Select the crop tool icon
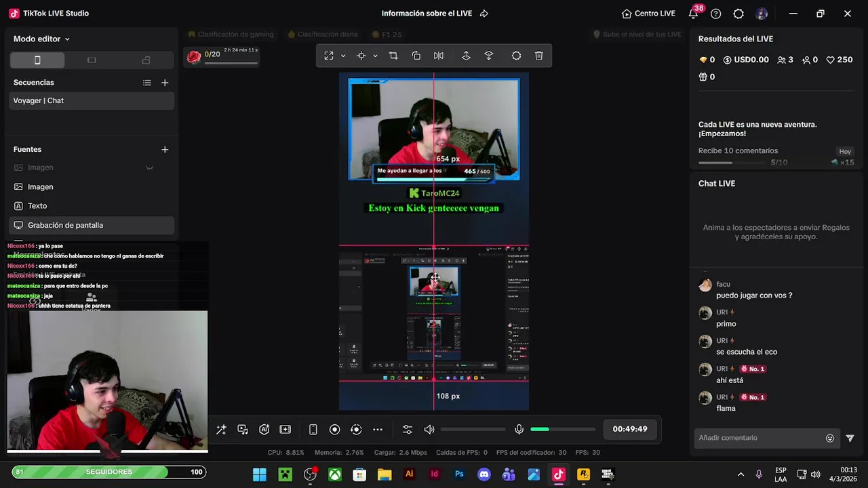Viewport: 868px width, 488px height. pos(393,56)
